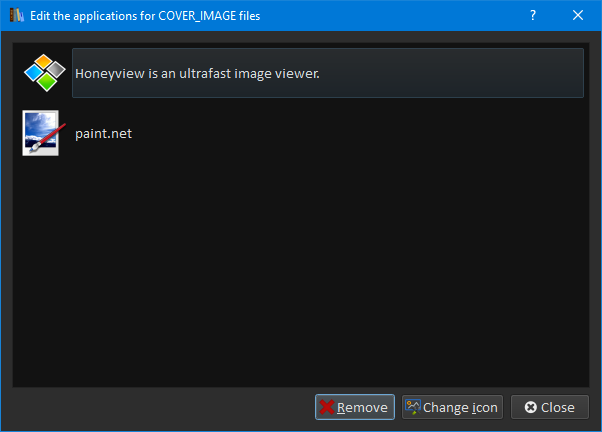Click the title bar X button
The image size is (602, 432).
click(x=578, y=15)
